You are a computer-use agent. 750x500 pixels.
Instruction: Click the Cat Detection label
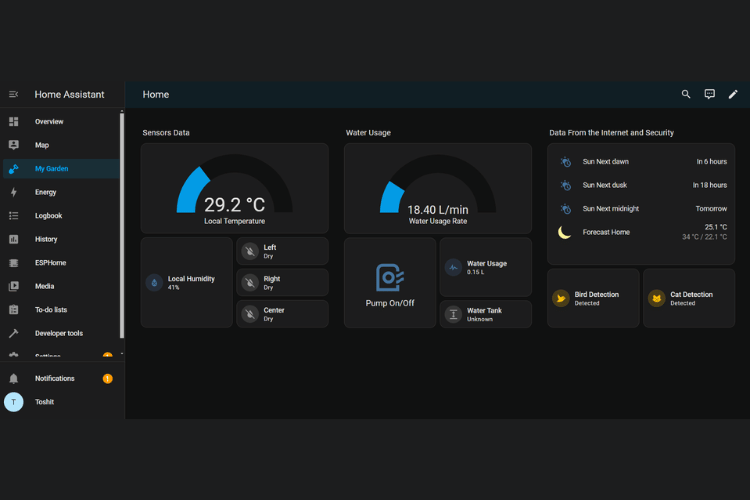691,294
